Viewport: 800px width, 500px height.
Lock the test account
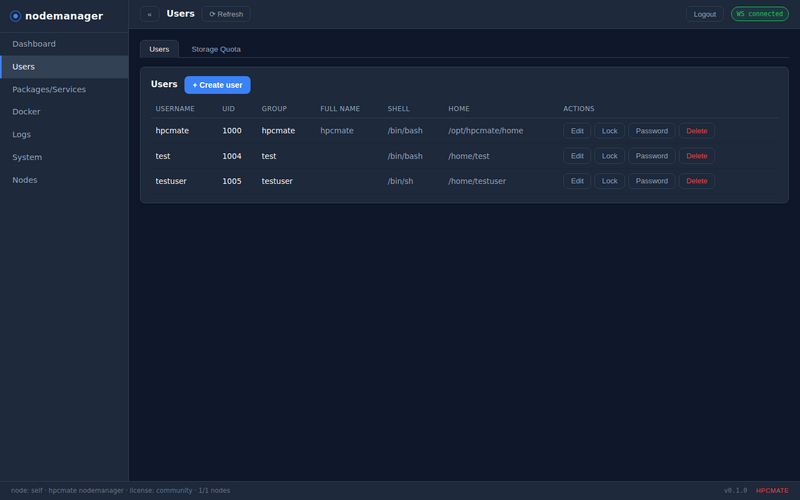pos(609,156)
